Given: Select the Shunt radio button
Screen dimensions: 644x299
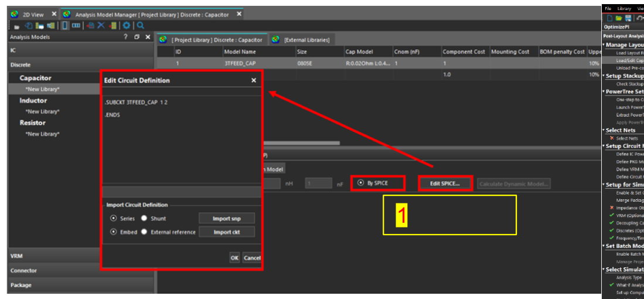Looking at the screenshot, I should [144, 219].
